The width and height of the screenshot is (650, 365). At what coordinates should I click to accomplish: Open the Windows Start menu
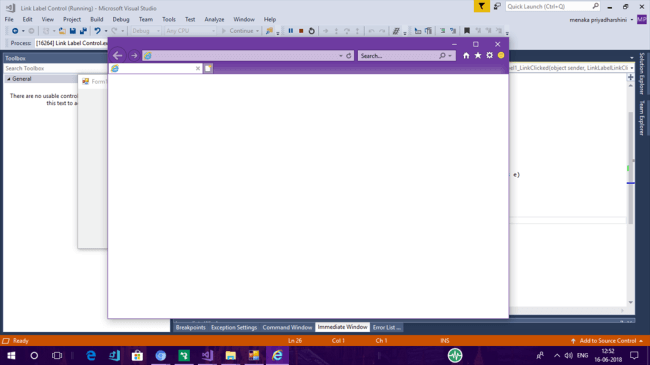[x=11, y=355]
